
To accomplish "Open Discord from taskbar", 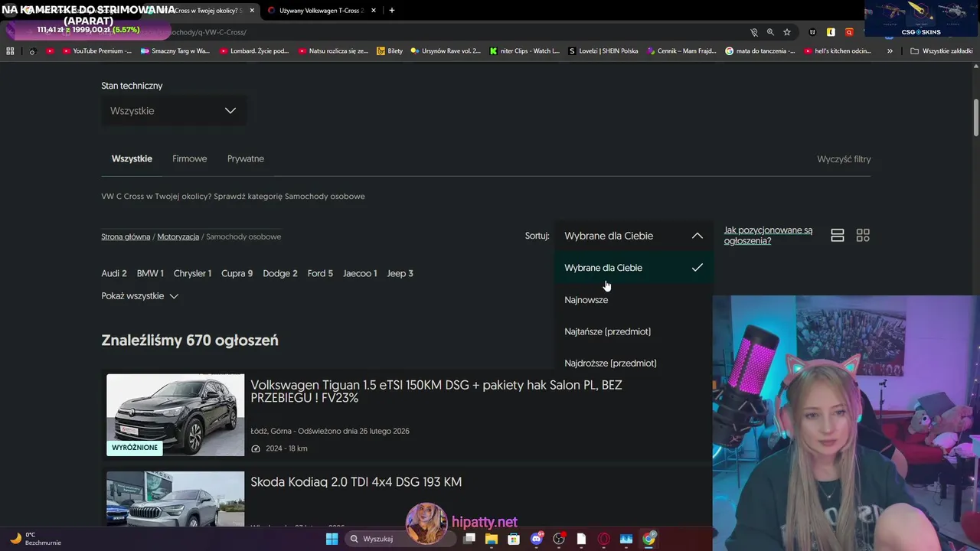I will click(537, 539).
